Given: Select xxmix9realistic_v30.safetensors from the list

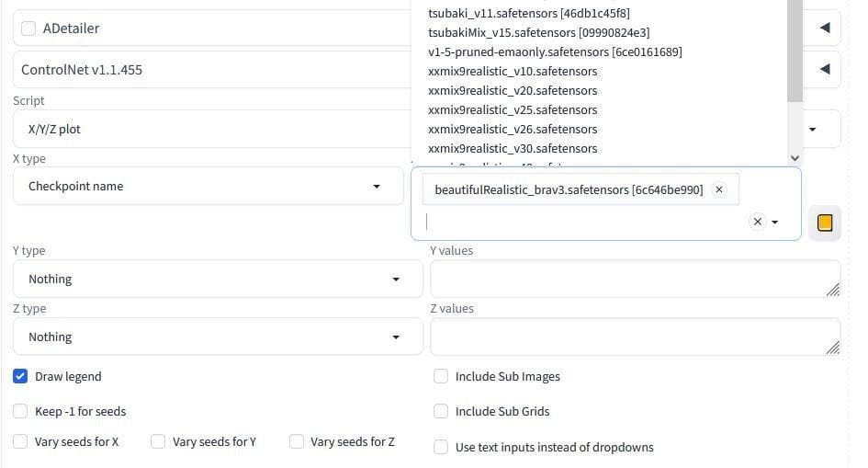Looking at the screenshot, I should (513, 148).
